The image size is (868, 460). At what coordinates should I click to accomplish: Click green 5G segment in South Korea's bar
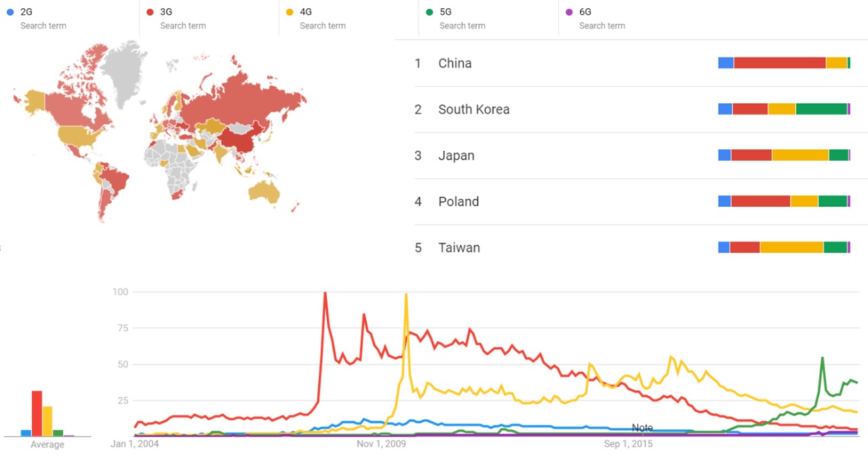point(821,109)
